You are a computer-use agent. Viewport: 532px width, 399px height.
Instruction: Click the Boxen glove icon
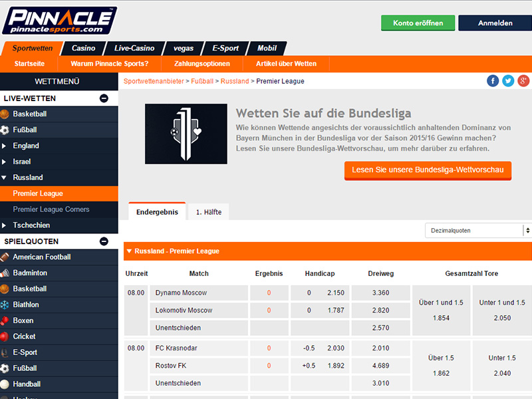coord(5,321)
